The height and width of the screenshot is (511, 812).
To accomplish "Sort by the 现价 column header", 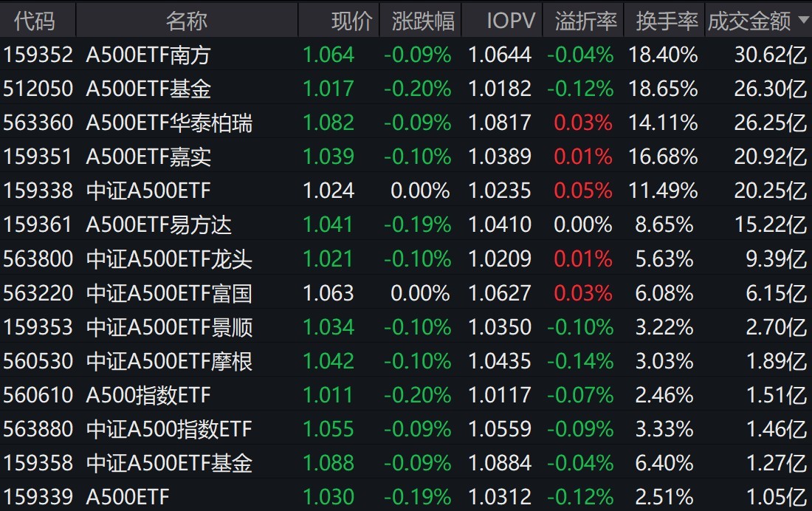I will (x=351, y=21).
